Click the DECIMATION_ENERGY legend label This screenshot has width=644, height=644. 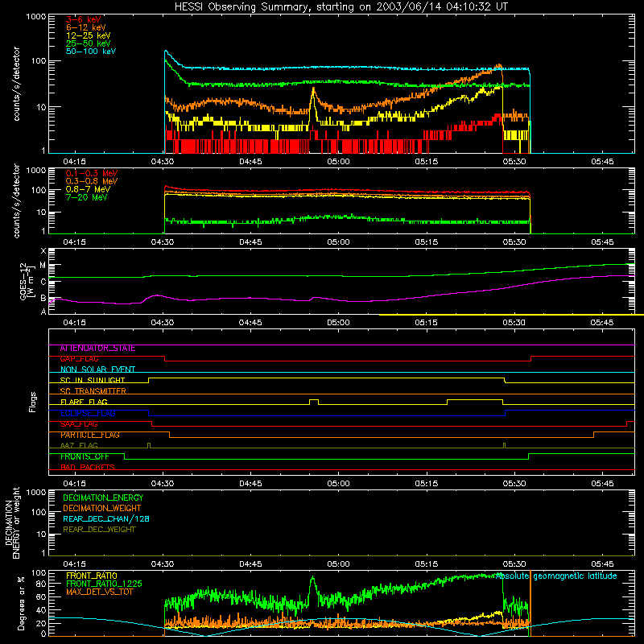tap(103, 497)
